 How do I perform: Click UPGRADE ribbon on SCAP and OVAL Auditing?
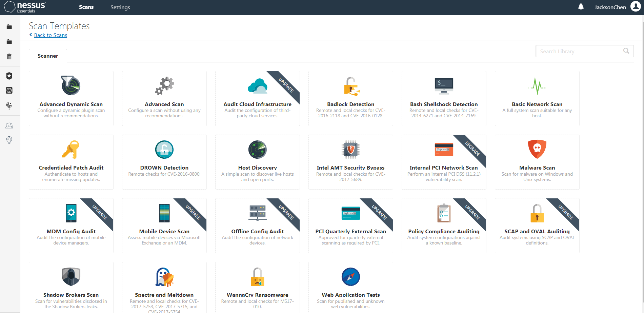pyautogui.click(x=565, y=212)
